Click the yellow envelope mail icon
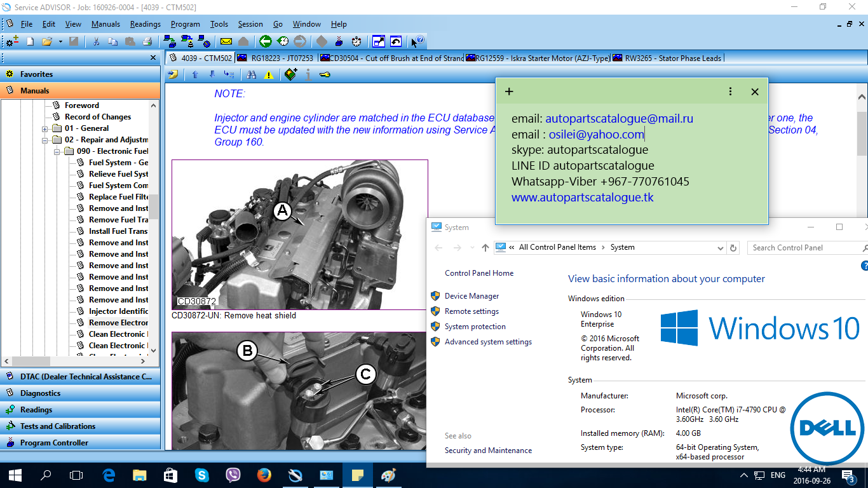868x488 pixels. click(226, 42)
